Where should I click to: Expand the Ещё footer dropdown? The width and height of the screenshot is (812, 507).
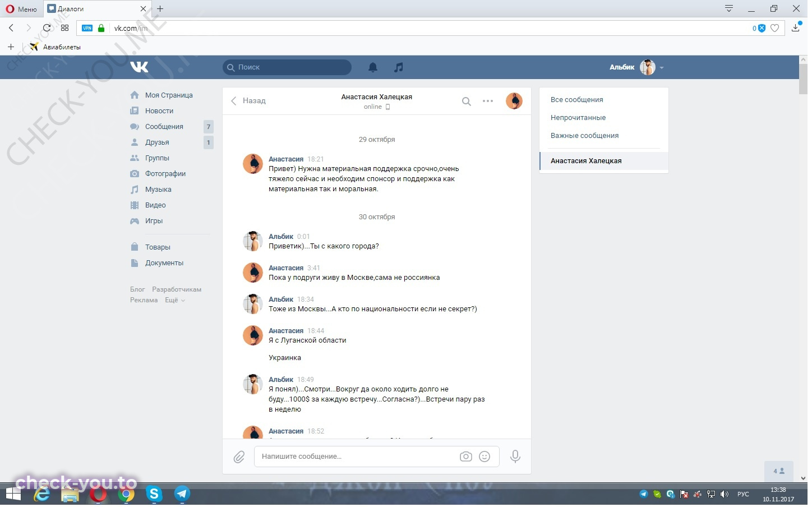pyautogui.click(x=174, y=301)
